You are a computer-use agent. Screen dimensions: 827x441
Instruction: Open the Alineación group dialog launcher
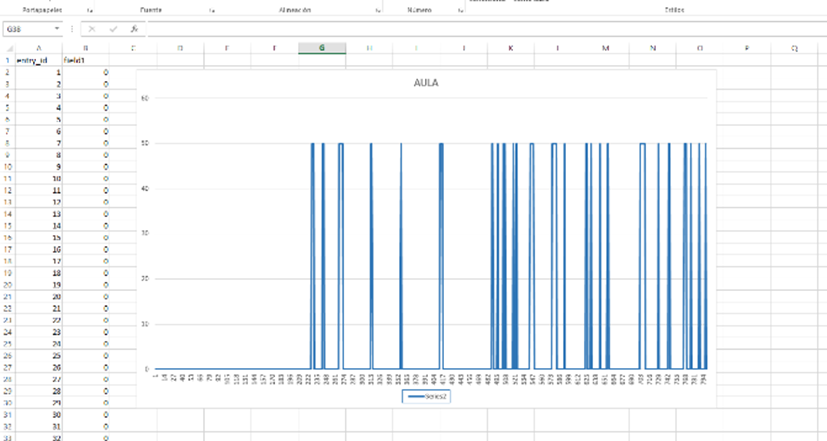click(378, 10)
